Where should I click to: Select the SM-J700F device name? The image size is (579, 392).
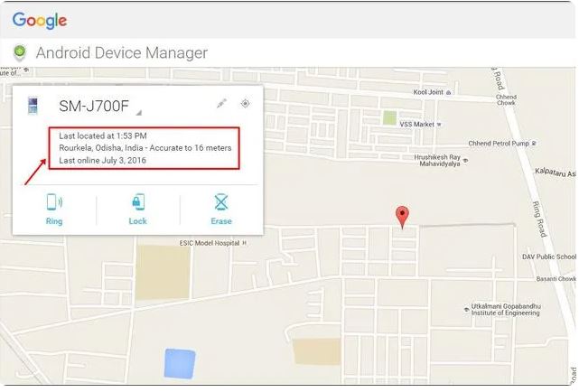point(94,106)
